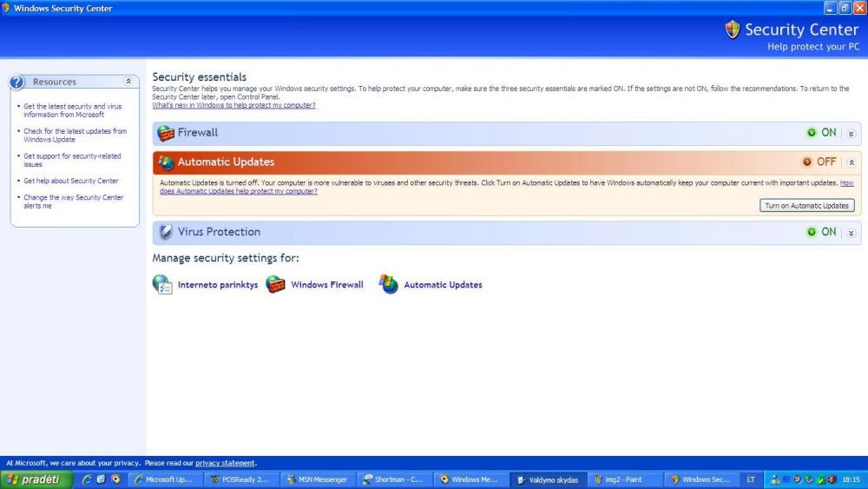Image resolution: width=868 pixels, height=489 pixels.
Task: Collapse the Resources panel
Action: tap(128, 82)
